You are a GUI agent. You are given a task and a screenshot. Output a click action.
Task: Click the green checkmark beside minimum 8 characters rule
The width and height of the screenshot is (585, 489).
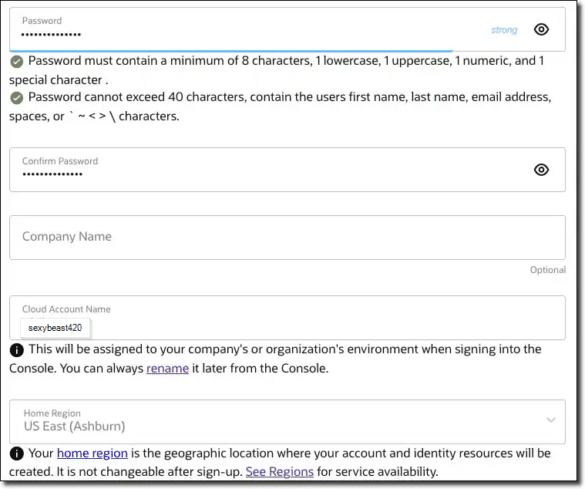coord(16,61)
